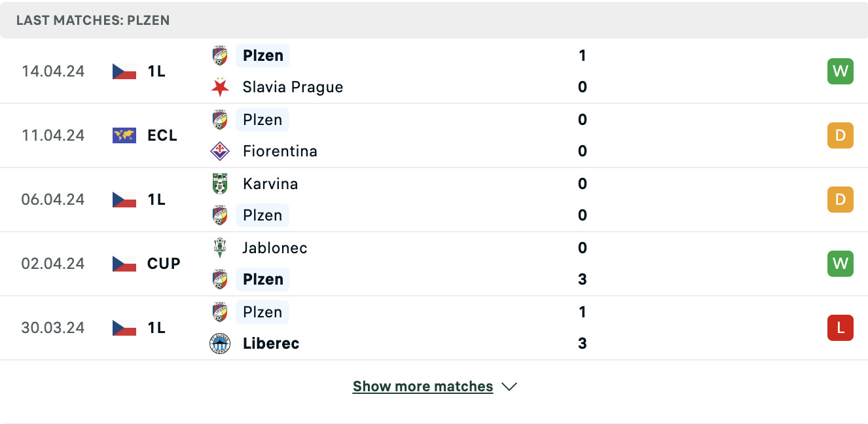This screenshot has width=868, height=424.
Task: Click the red L result badge
Action: tap(841, 328)
